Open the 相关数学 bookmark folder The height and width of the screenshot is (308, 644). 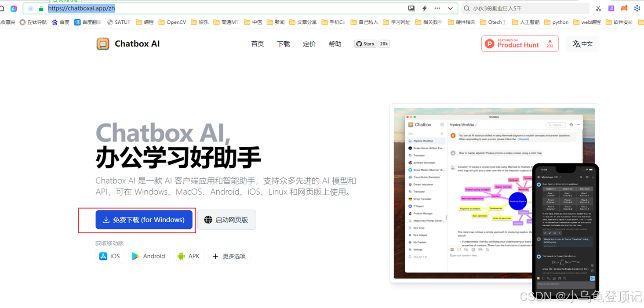[x=429, y=22]
